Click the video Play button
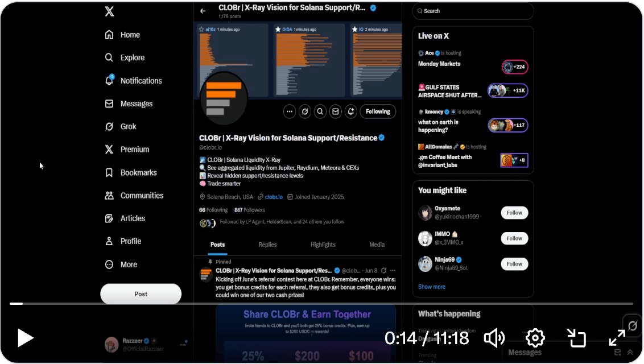This screenshot has height=364, width=644. click(25, 338)
